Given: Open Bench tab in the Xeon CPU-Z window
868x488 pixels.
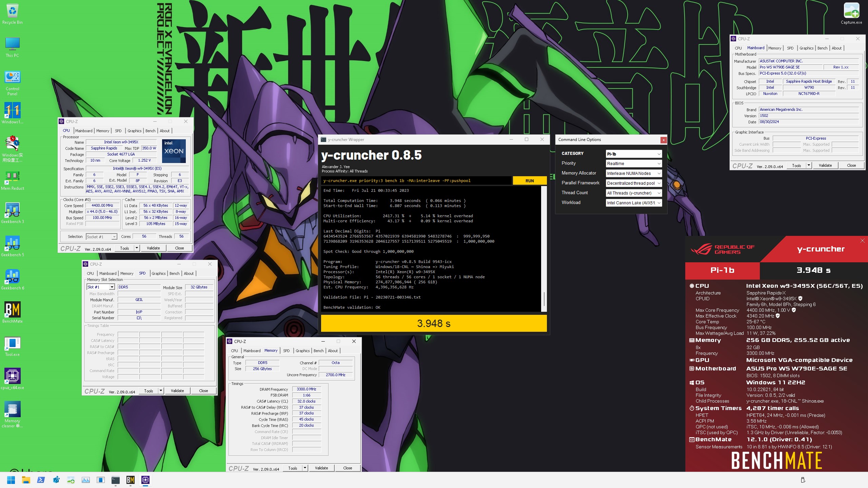Looking at the screenshot, I should click(x=150, y=131).
